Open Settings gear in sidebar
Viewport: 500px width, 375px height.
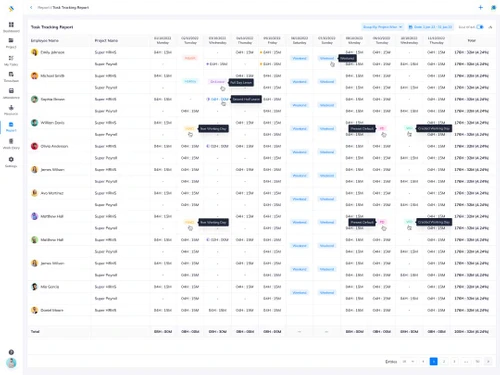click(x=11, y=159)
